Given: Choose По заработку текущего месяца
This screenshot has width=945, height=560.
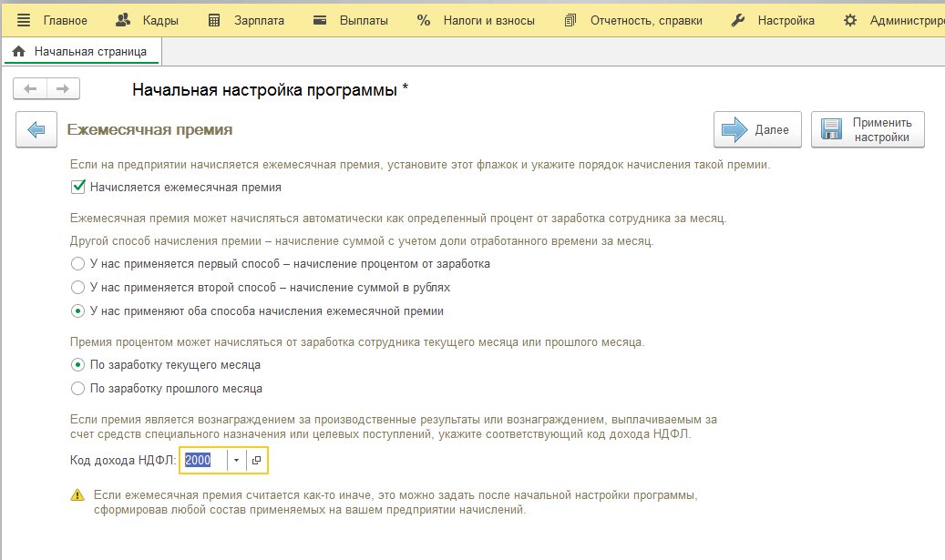Looking at the screenshot, I should pyautogui.click(x=77, y=365).
